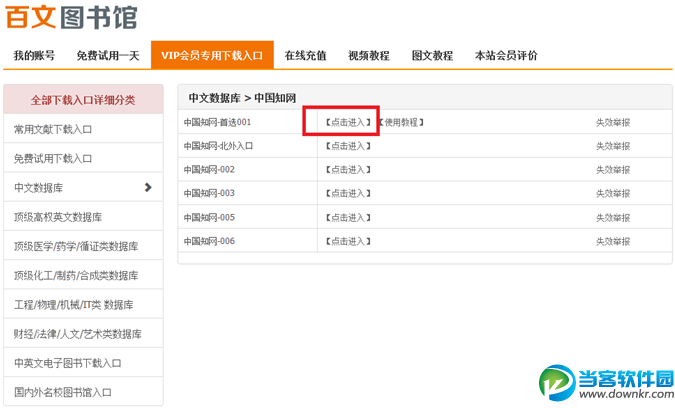Click the 中国知网-006 row name
The width and height of the screenshot is (675, 408).
pyautogui.click(x=209, y=241)
